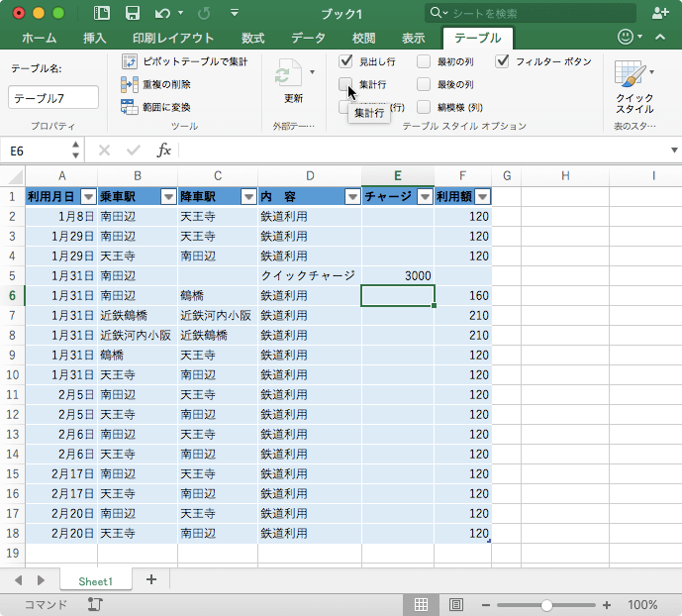The height and width of the screenshot is (616, 682).
Task: Switch to the ホーム tab
Action: (40, 39)
